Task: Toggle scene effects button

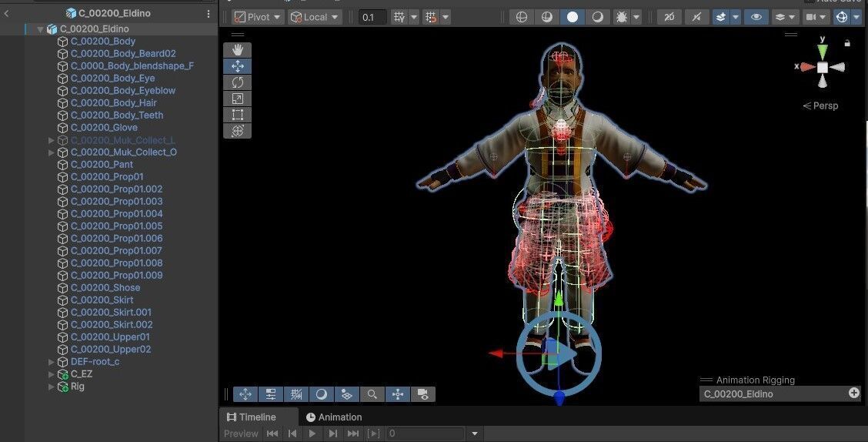Action: (x=721, y=17)
